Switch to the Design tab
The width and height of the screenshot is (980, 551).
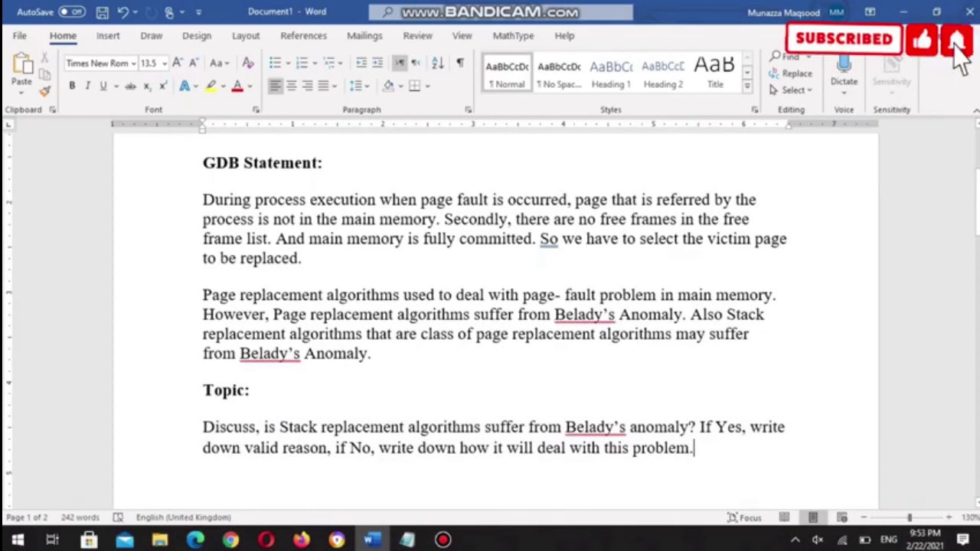[x=197, y=36]
